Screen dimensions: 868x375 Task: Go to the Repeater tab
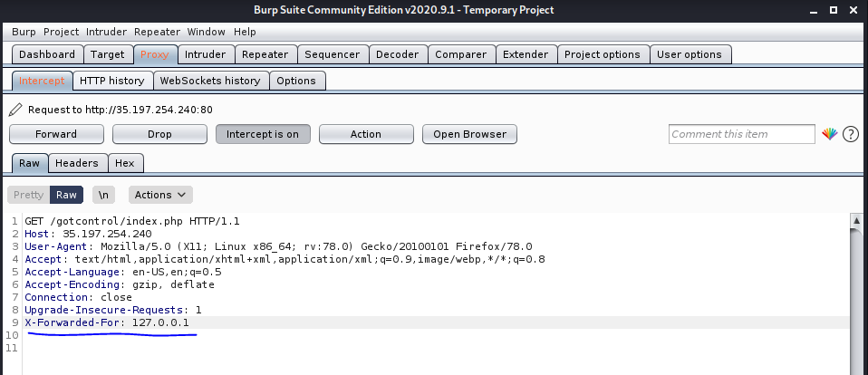(x=265, y=54)
